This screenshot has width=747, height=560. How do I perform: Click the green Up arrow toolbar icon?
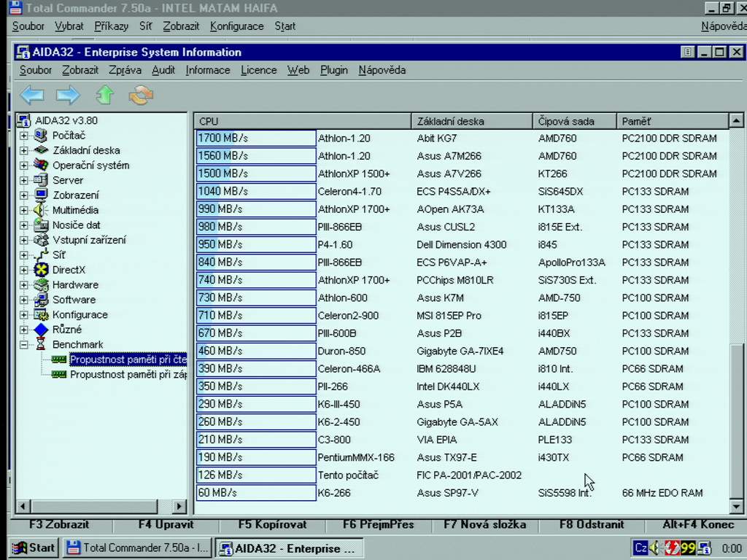105,95
